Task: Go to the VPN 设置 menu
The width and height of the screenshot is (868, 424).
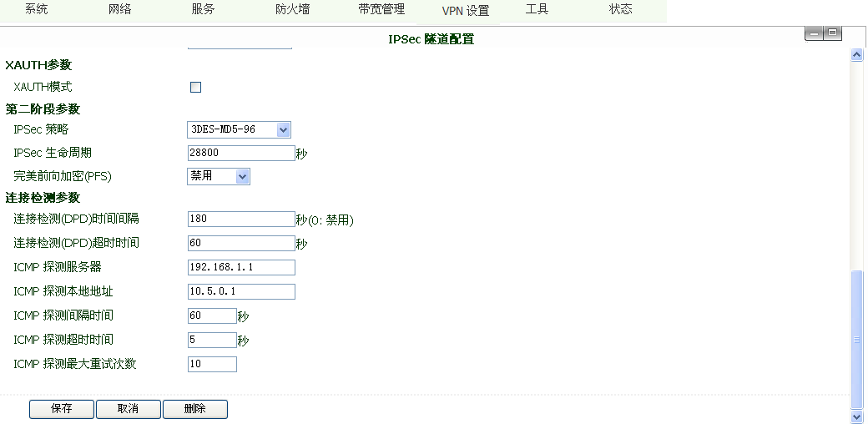Action: point(465,11)
